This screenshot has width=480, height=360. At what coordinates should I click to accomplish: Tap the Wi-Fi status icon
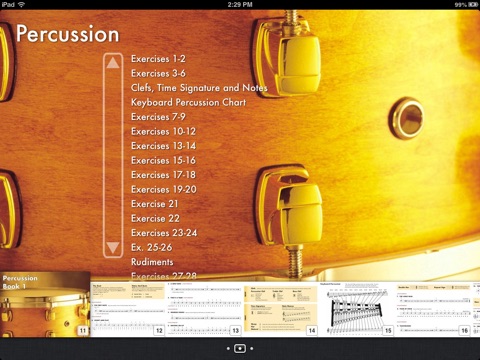point(22,4)
